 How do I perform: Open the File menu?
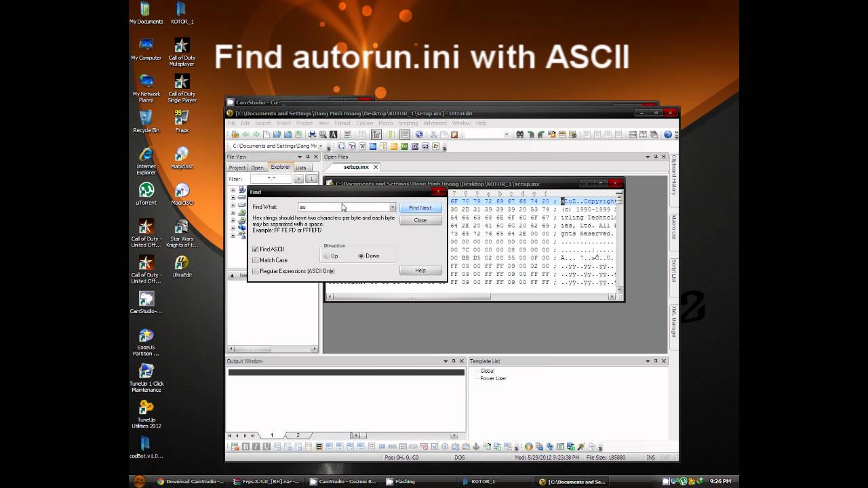(232, 123)
